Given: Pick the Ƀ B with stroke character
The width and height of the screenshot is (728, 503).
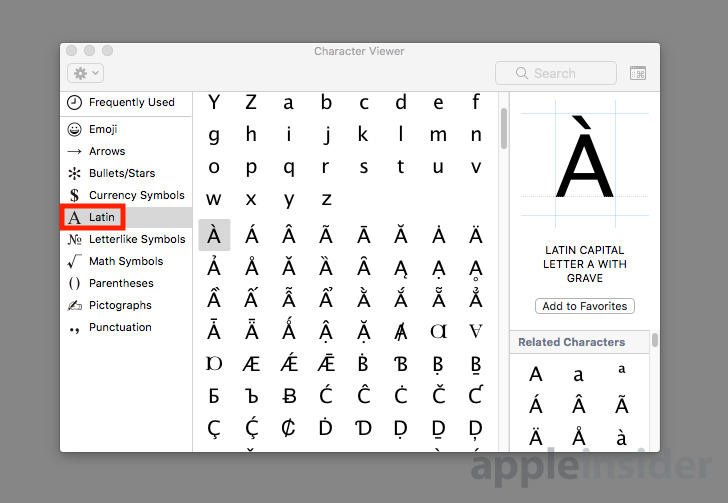Looking at the screenshot, I should tap(289, 396).
